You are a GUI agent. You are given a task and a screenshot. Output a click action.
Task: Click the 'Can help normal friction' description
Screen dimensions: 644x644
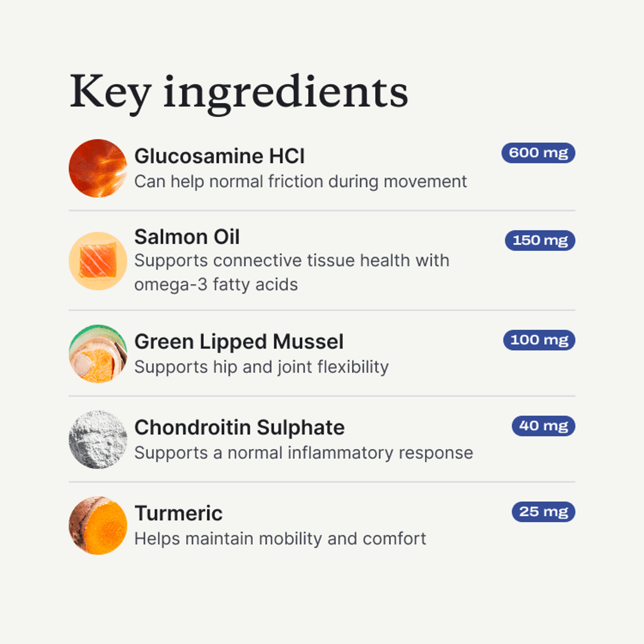(x=300, y=182)
